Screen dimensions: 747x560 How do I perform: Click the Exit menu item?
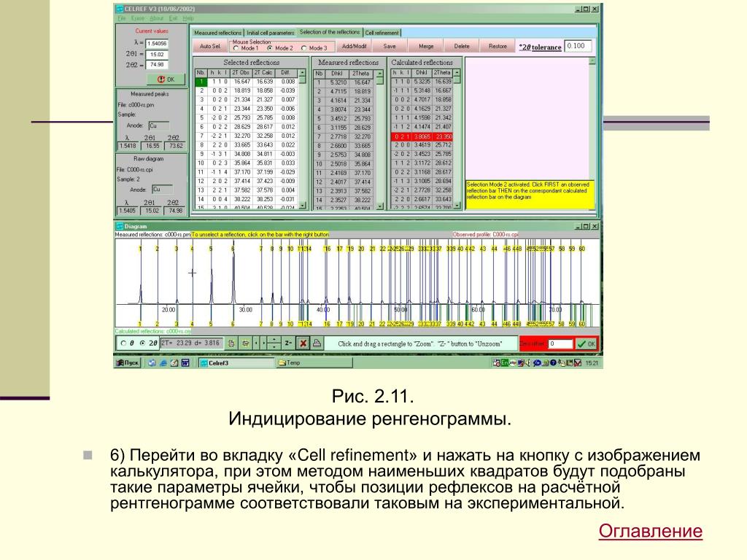coord(173,18)
